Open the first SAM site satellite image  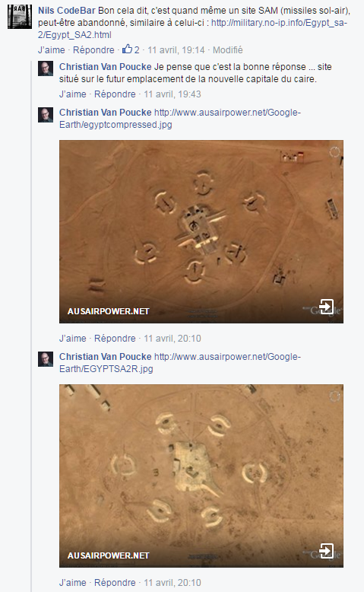[x=201, y=231]
